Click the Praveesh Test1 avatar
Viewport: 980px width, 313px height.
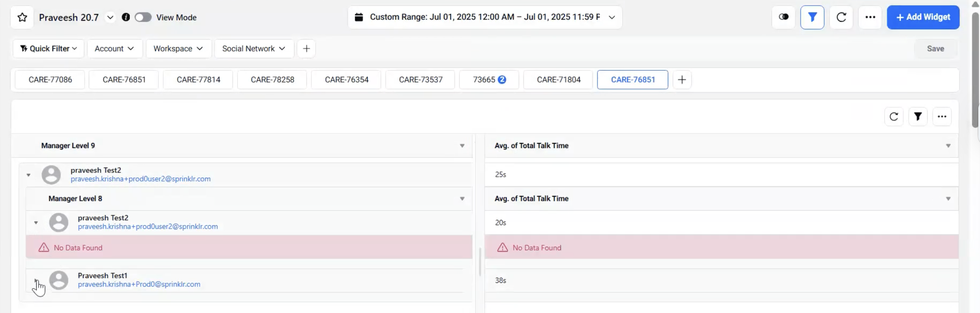(59, 280)
